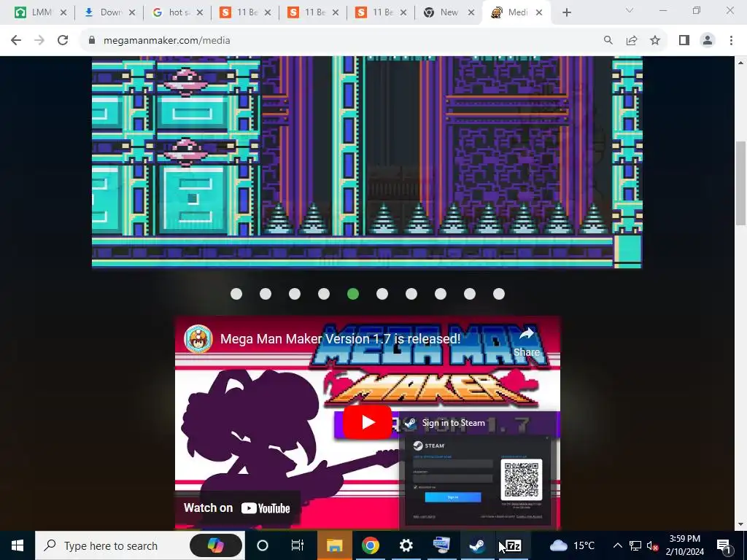This screenshot has height=560, width=747.
Task: Open clock showing 3:59 PM
Action: click(x=684, y=545)
